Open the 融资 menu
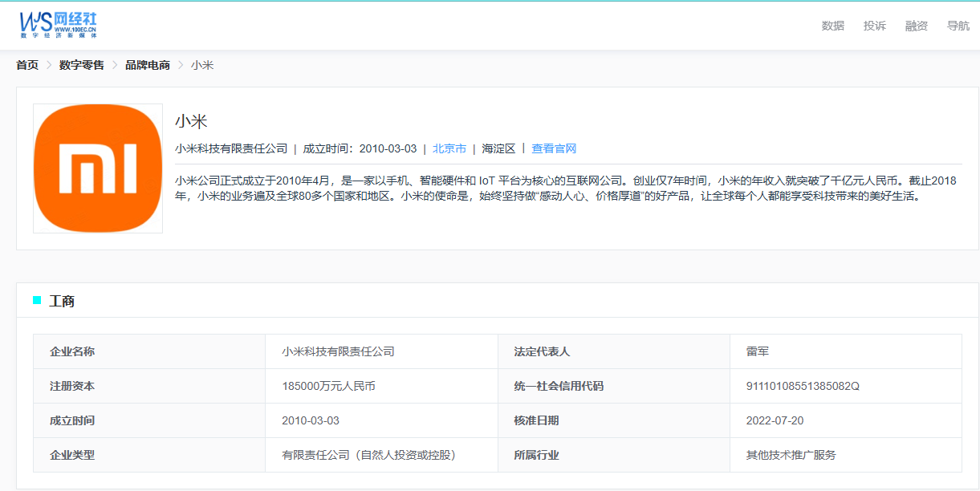 (x=917, y=26)
